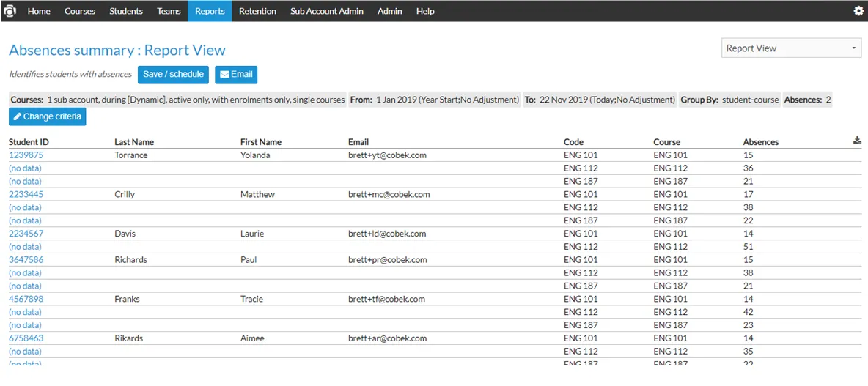Image resolution: width=868 pixels, height=386 pixels.
Task: Click the To: 22 Nov 2019 criteria
Action: (600, 100)
